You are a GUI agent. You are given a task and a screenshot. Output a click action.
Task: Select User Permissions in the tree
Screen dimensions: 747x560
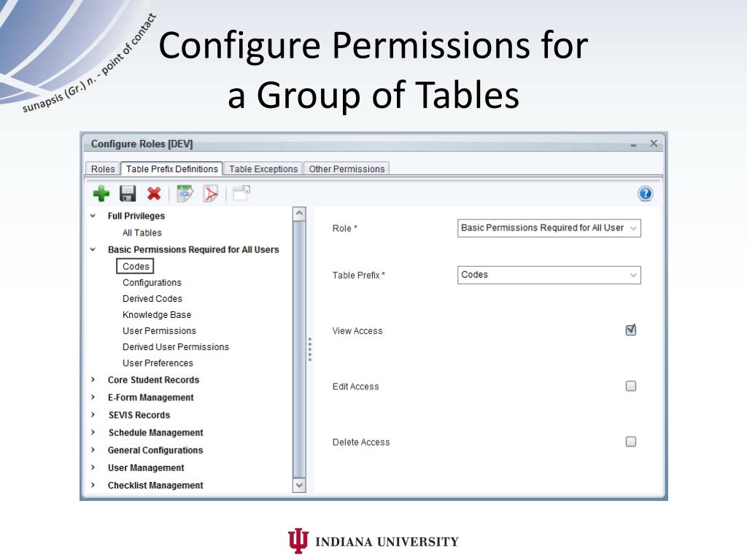pos(159,330)
